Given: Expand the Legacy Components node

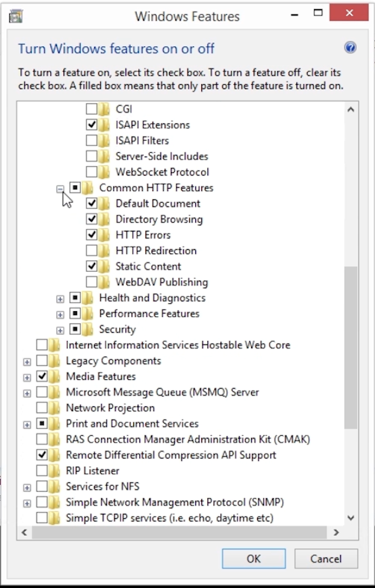Looking at the screenshot, I should [27, 362].
